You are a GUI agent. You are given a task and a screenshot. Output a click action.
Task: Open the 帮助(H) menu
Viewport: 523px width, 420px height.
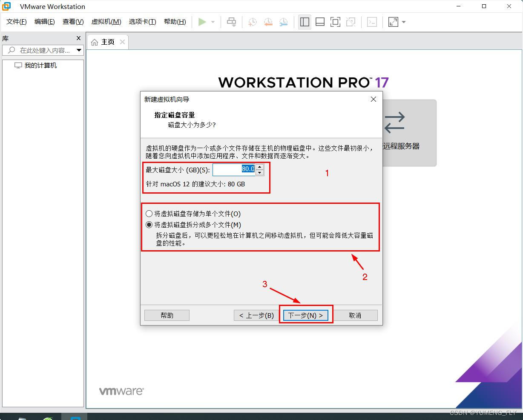[x=175, y=22]
